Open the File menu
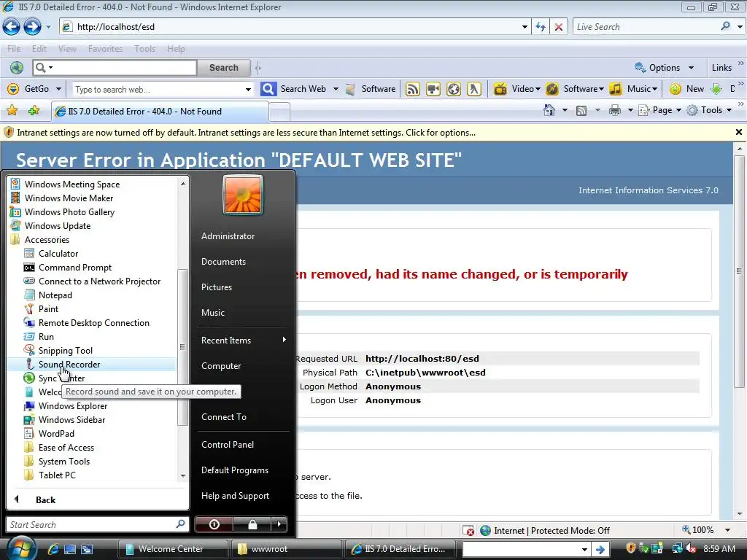 point(14,49)
